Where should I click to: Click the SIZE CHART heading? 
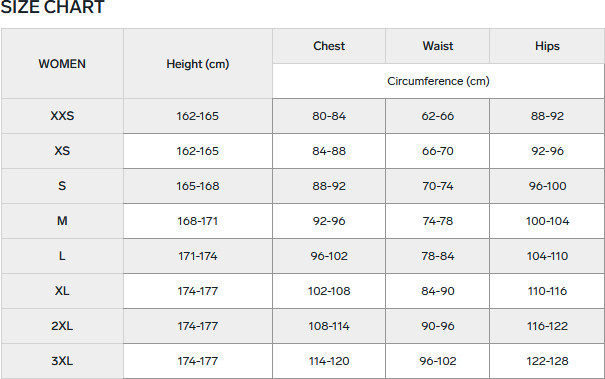tap(52, 7)
